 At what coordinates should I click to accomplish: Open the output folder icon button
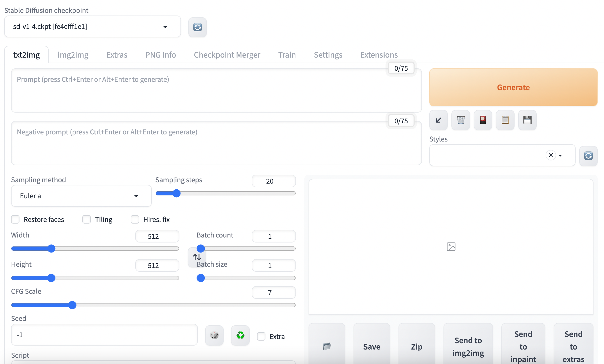pos(327,346)
